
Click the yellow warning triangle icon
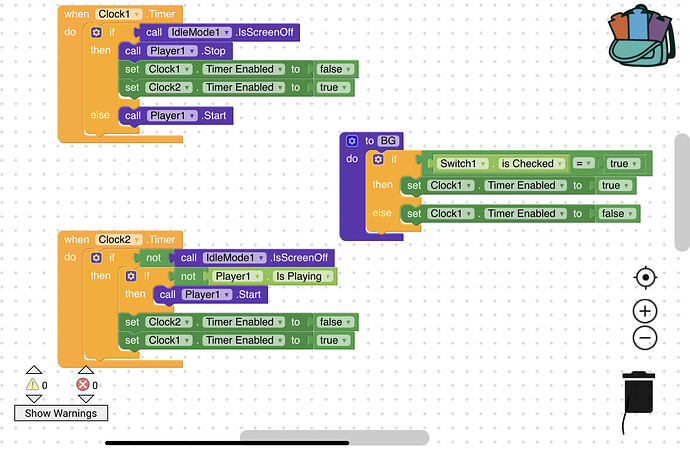(32, 385)
